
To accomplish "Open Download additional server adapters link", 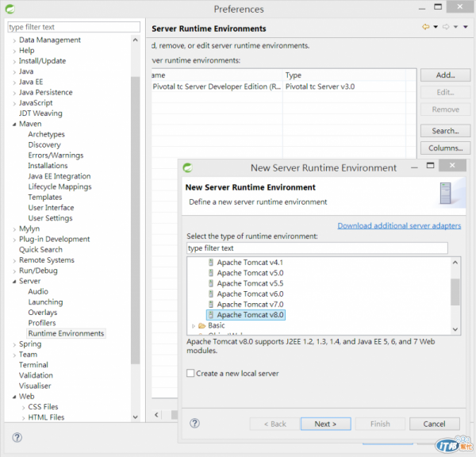I will (x=399, y=225).
